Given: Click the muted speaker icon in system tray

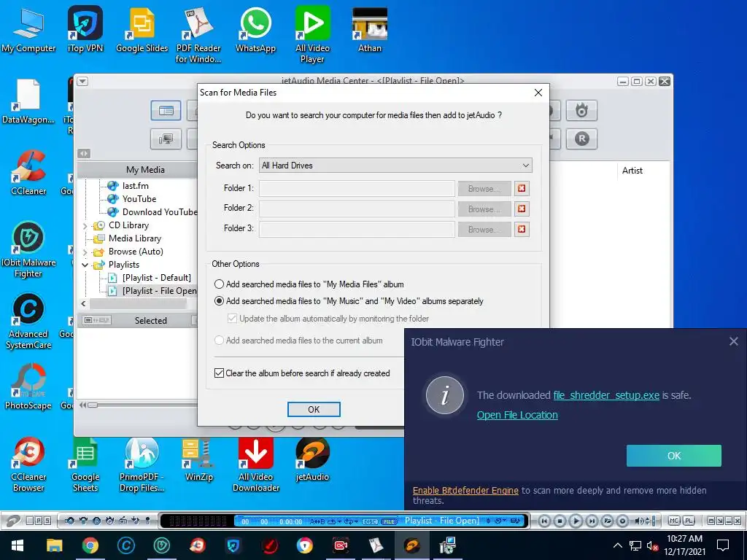Looking at the screenshot, I should point(652,545).
